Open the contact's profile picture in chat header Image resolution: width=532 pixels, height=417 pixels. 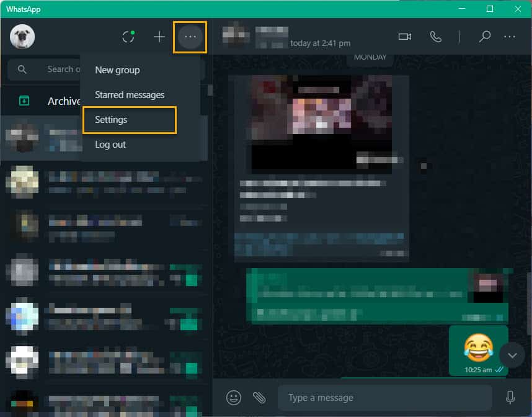point(236,37)
